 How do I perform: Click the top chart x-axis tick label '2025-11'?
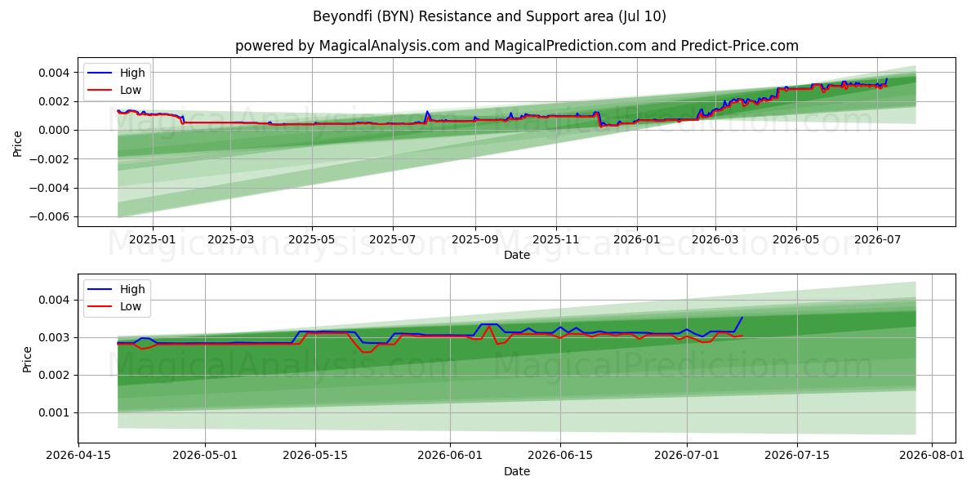pos(555,239)
